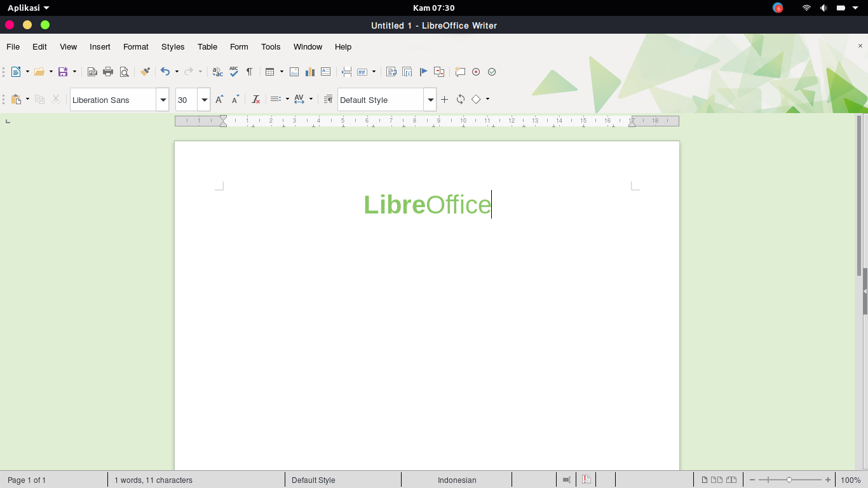The width and height of the screenshot is (868, 488).
Task: Click Indonesian language in status bar
Action: pyautogui.click(x=457, y=480)
